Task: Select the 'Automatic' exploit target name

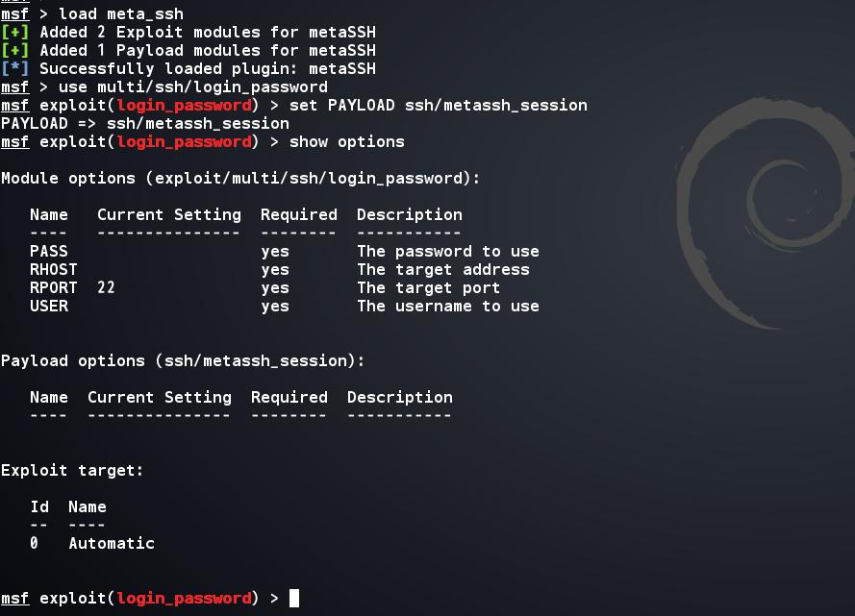Action: point(111,543)
